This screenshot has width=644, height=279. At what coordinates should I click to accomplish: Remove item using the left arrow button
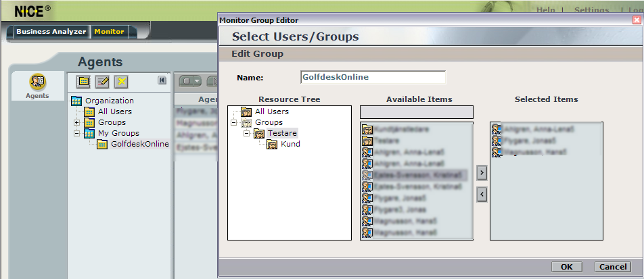pos(481,195)
